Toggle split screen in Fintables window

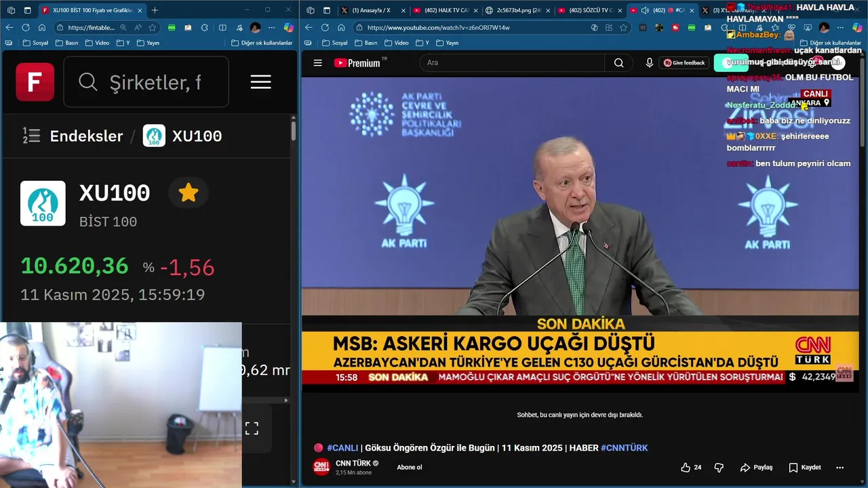[222, 28]
